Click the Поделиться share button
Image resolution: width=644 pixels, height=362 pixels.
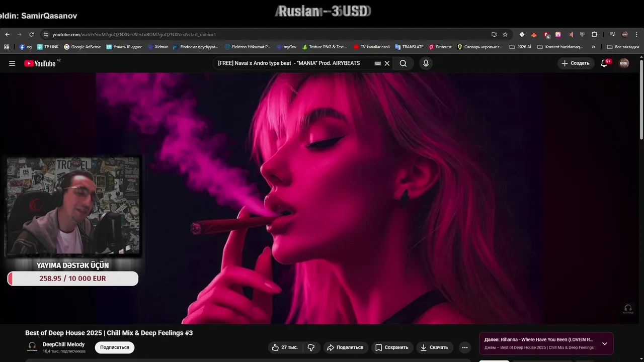pos(345,347)
